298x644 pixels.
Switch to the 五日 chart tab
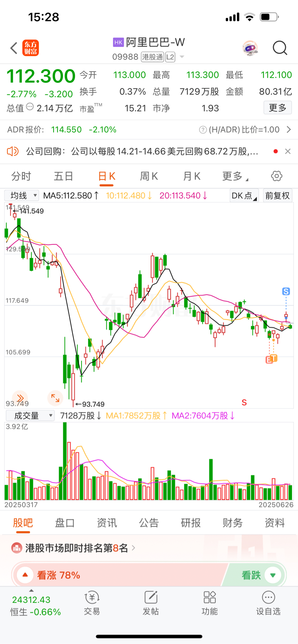[63, 176]
